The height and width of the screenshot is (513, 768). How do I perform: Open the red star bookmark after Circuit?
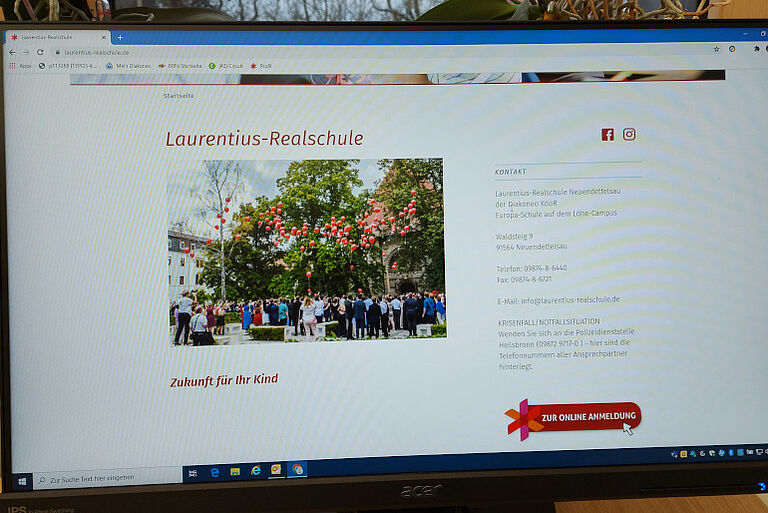tap(261, 66)
